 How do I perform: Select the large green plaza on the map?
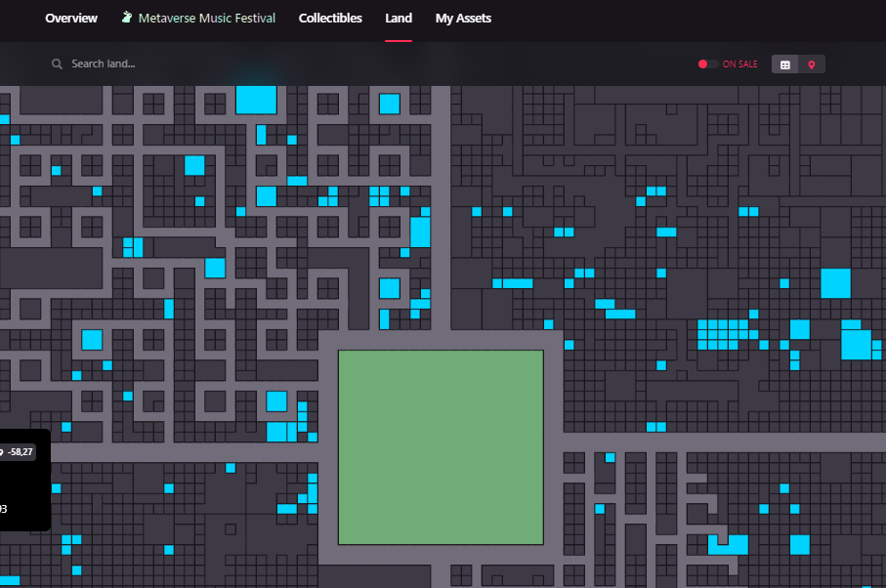click(x=440, y=446)
